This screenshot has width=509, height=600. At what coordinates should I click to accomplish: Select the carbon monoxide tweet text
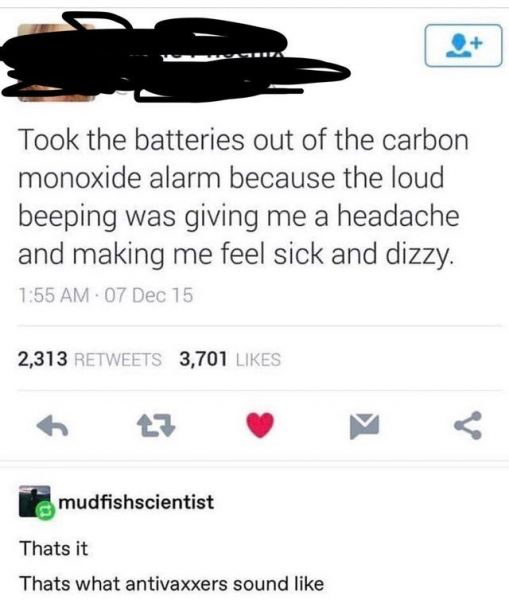[243, 197]
